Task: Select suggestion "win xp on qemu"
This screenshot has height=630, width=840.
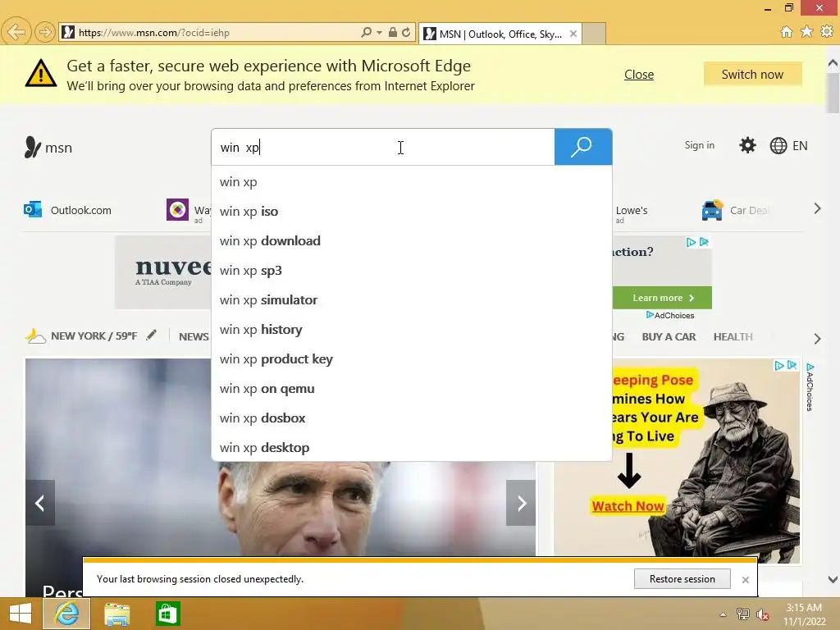Action: 412,388
